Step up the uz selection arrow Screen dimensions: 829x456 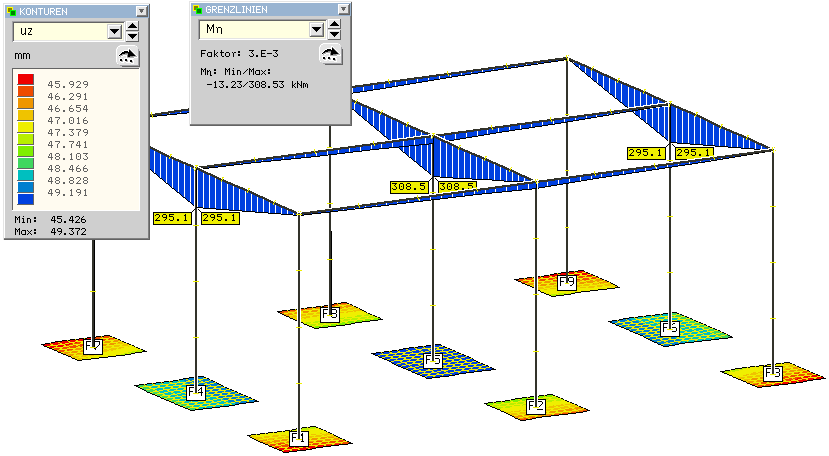[132, 25]
